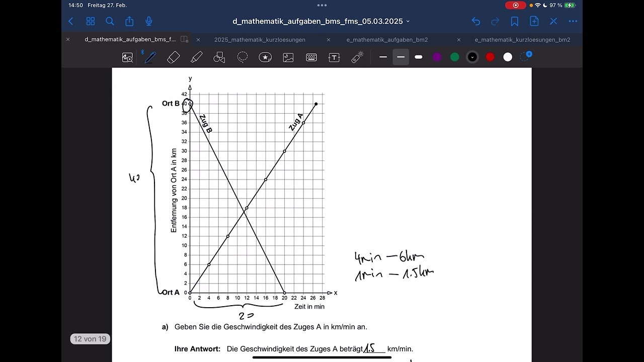Switch to e_mathematik_aufgaben_bm2 tab

click(387, 40)
